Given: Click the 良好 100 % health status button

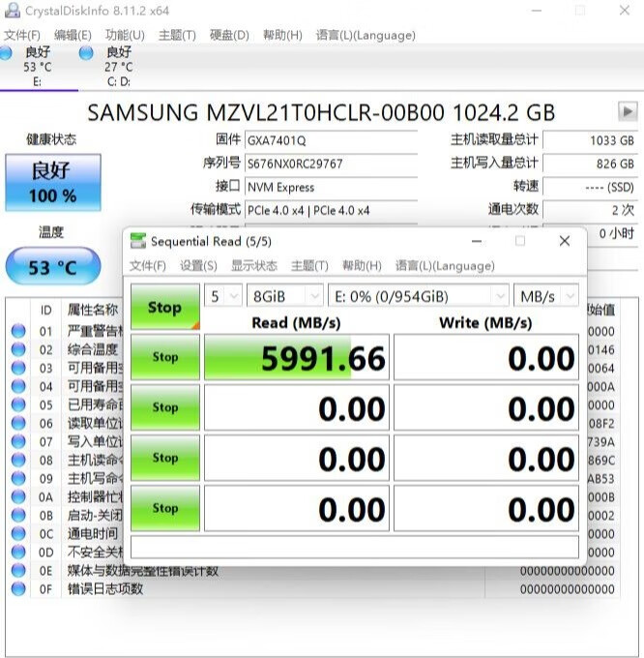Looking at the screenshot, I should click(x=53, y=183).
